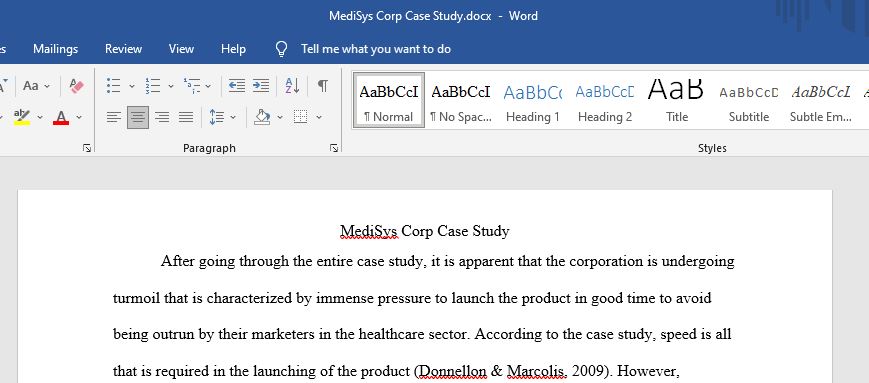Open the Borders dropdown arrow
This screenshot has height=383, width=869.
point(319,117)
